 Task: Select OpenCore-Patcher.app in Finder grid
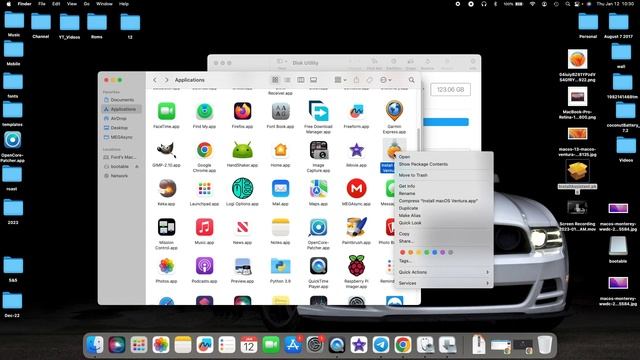(x=318, y=227)
